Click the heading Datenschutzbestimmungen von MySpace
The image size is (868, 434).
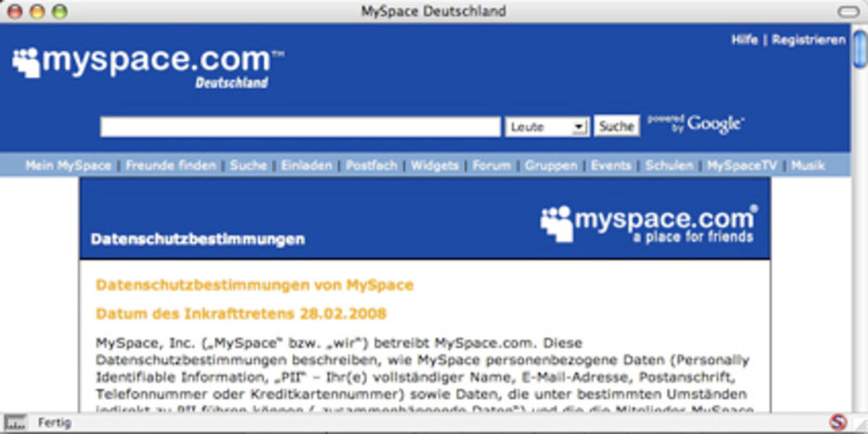[x=255, y=285]
